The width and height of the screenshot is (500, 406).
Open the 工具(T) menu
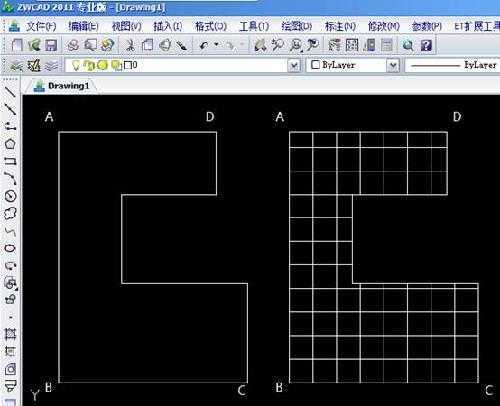pyautogui.click(x=254, y=26)
